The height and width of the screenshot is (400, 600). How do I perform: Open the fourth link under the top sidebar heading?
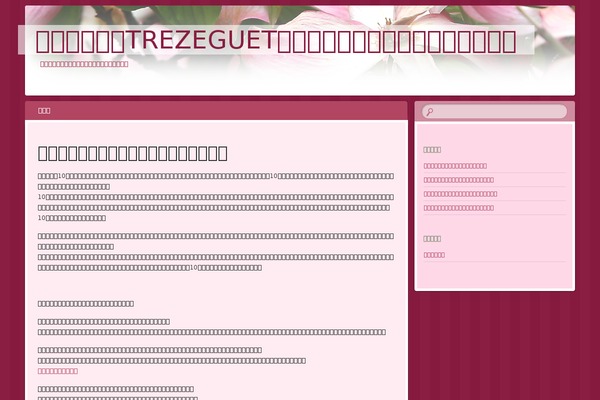[x=458, y=208]
